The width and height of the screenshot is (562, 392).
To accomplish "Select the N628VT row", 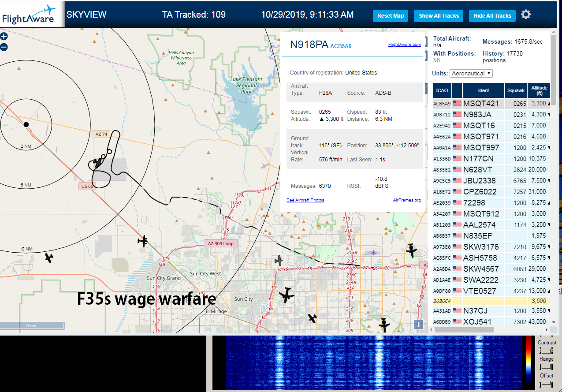I will [491, 170].
